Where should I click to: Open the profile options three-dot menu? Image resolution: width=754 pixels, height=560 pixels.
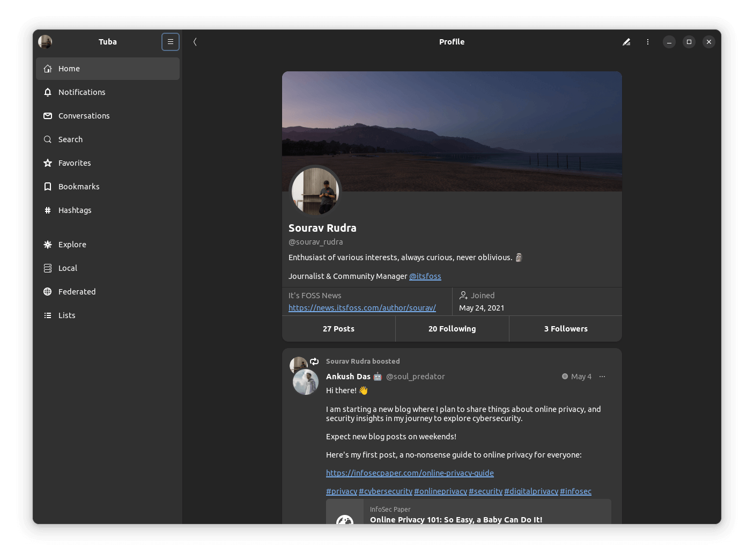click(x=647, y=41)
